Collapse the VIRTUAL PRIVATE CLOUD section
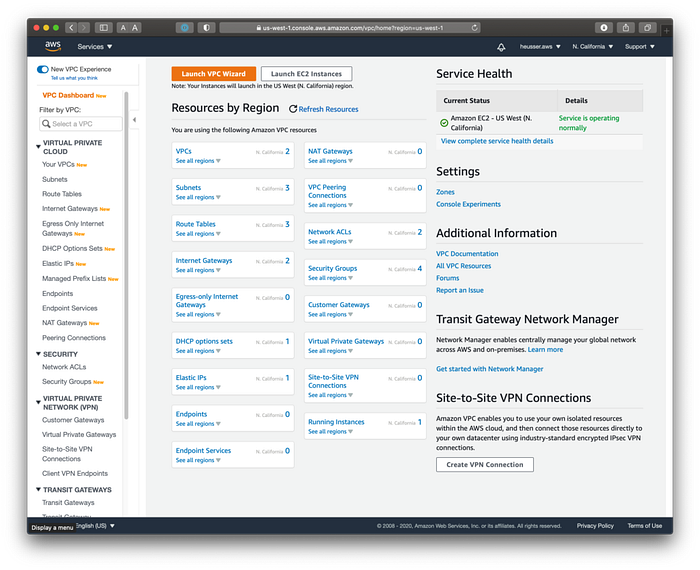Viewport: 700px width, 570px height. pos(38,146)
